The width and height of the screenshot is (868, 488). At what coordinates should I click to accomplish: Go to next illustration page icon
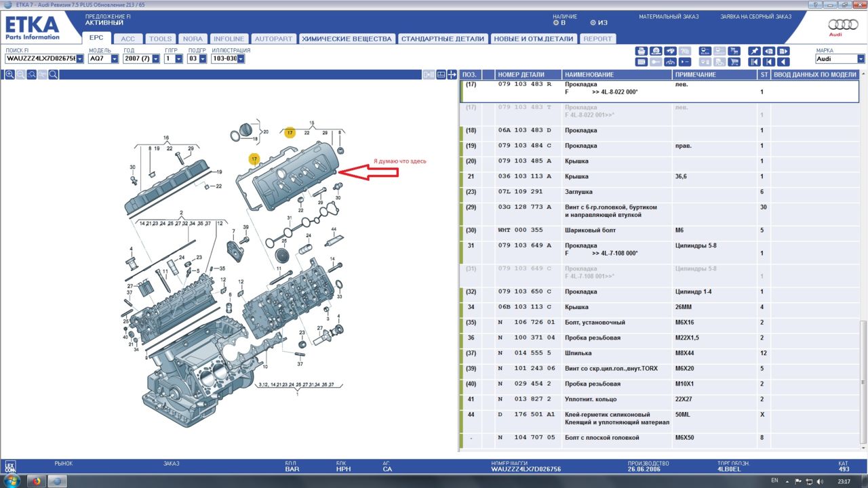(783, 51)
